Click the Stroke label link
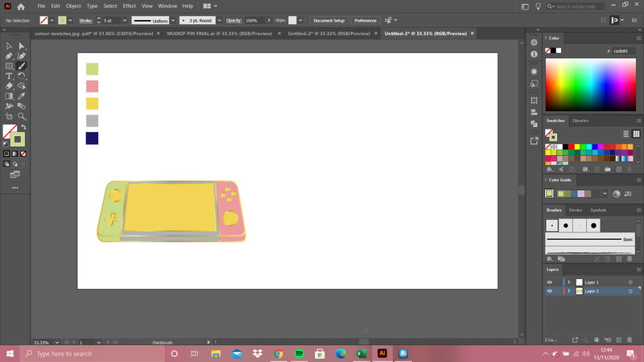The width and height of the screenshot is (644, 362). 85,21
